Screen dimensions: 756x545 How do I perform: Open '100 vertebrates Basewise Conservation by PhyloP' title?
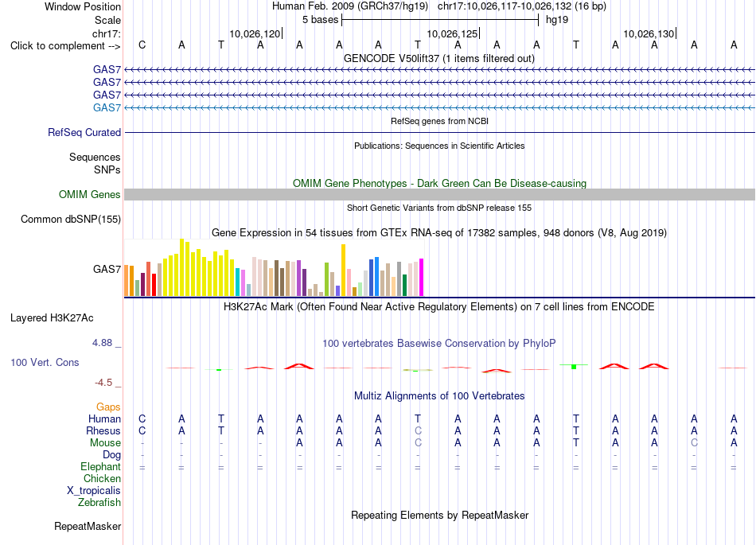[439, 343]
